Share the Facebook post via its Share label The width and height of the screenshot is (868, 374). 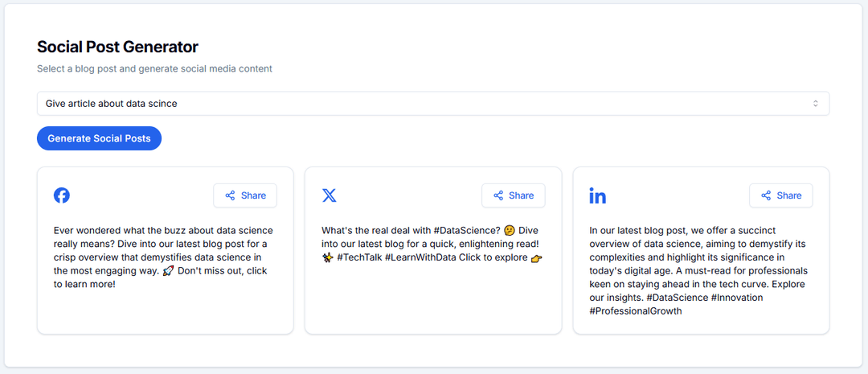[x=253, y=195]
